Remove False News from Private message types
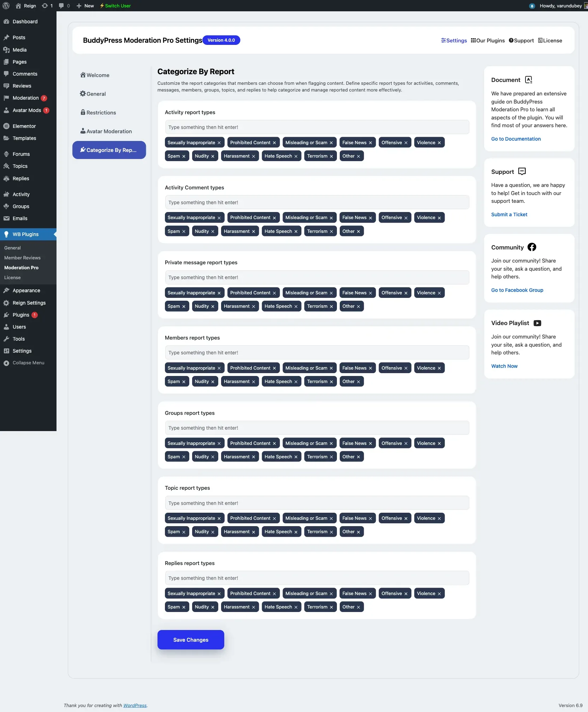Viewport: 588px width, 712px height. pos(370,293)
